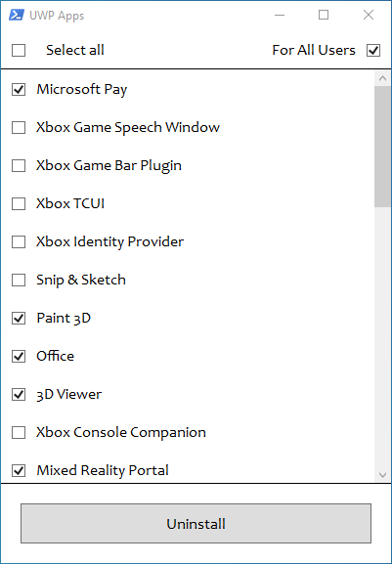Click the Uninstall button
Viewport: 392px width, 564px height.
196,523
